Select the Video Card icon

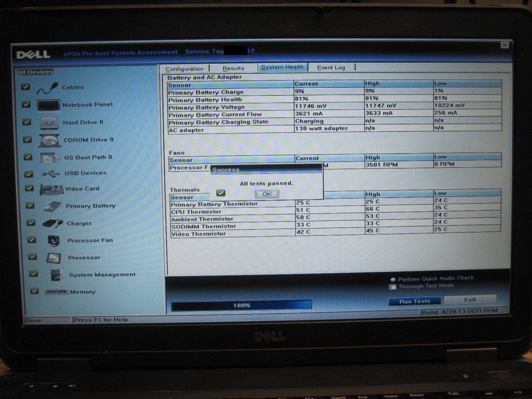[51, 189]
